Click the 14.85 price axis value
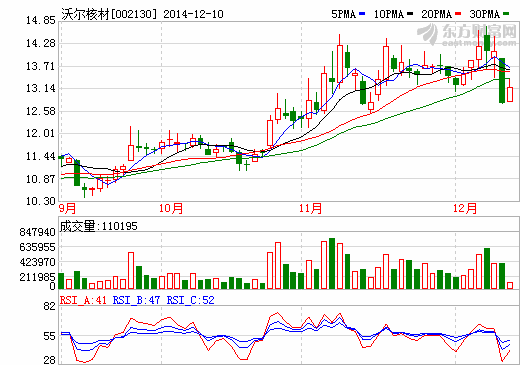This screenshot has width=520, height=365. click(x=41, y=20)
